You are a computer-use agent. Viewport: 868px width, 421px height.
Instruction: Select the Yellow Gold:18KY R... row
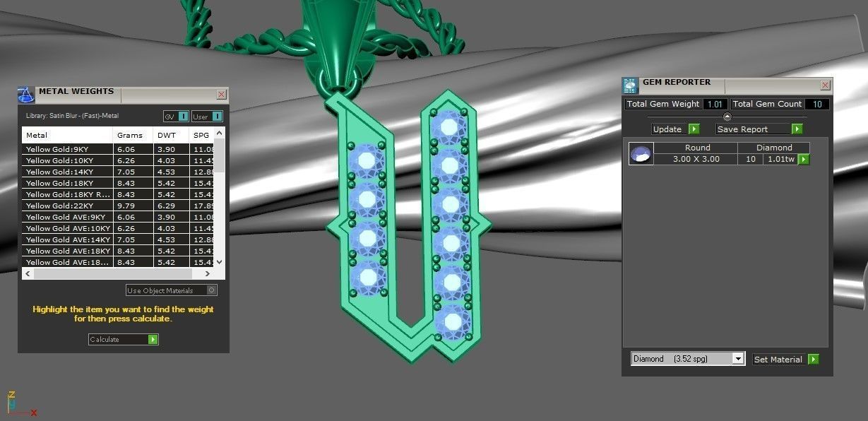[x=118, y=194]
